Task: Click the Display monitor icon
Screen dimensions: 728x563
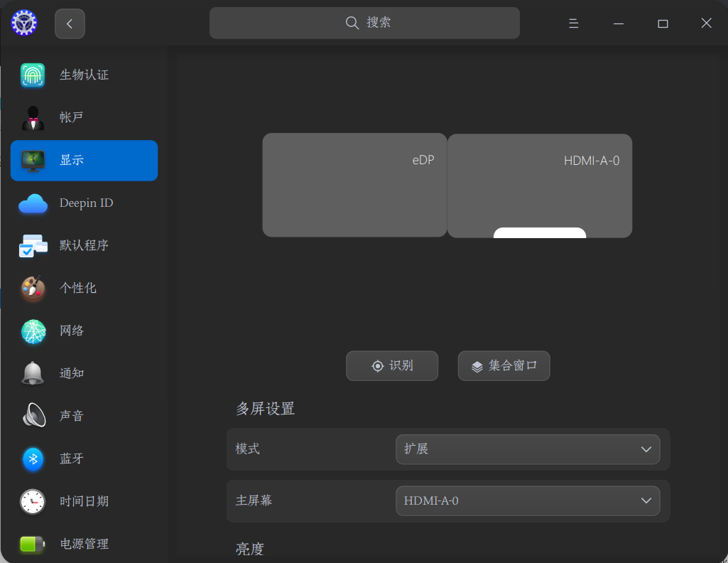Action: (33, 161)
